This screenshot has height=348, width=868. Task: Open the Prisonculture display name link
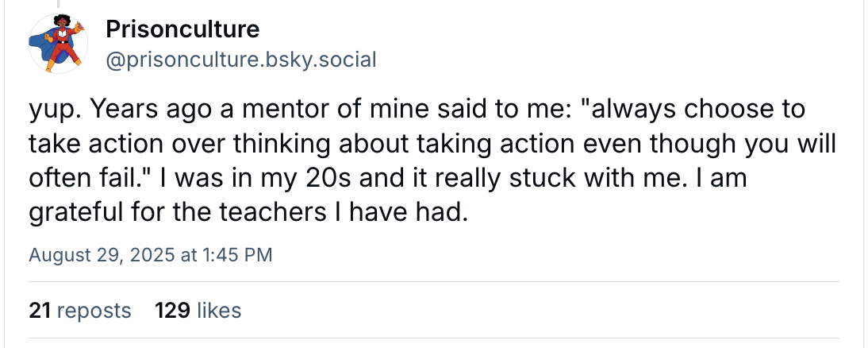pyautogui.click(x=182, y=30)
